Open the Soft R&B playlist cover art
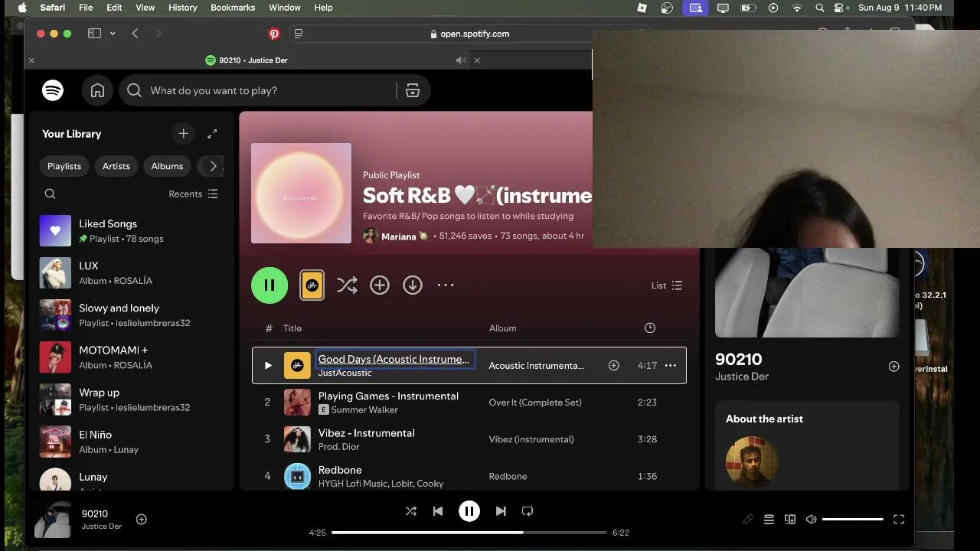 [301, 193]
